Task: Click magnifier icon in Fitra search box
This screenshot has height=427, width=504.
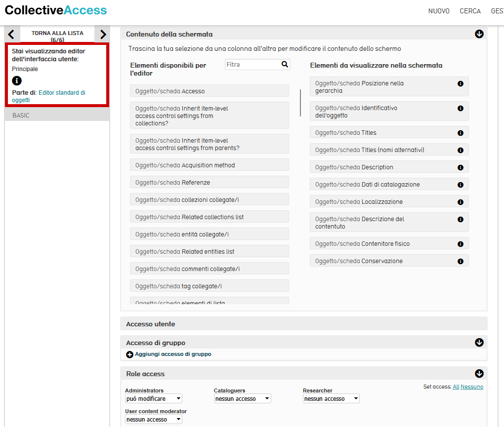Action: (285, 64)
